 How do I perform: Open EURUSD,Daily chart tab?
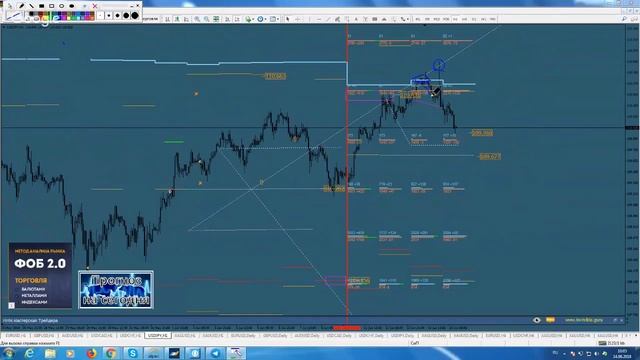tap(243, 336)
